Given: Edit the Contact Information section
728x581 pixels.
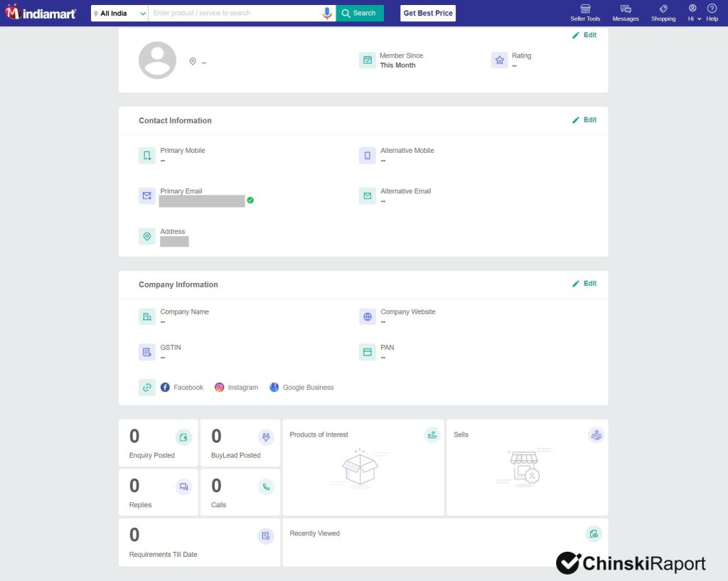Looking at the screenshot, I should [584, 119].
